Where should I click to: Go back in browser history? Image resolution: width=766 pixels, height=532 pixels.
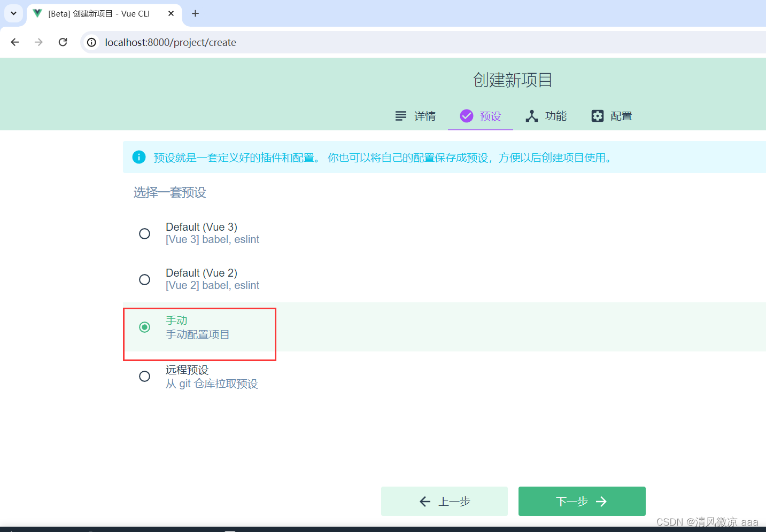(x=15, y=42)
